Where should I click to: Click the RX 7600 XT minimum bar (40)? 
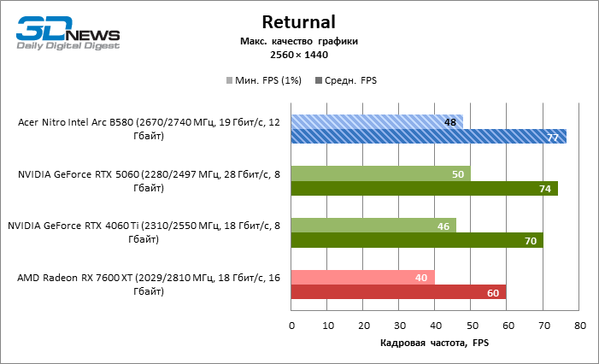tap(362, 277)
